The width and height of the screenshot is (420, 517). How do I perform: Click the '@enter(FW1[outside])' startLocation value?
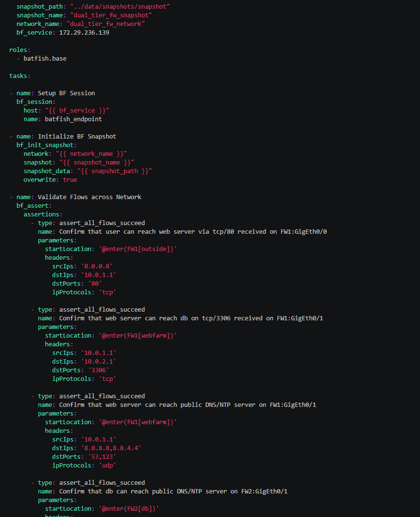click(138, 249)
